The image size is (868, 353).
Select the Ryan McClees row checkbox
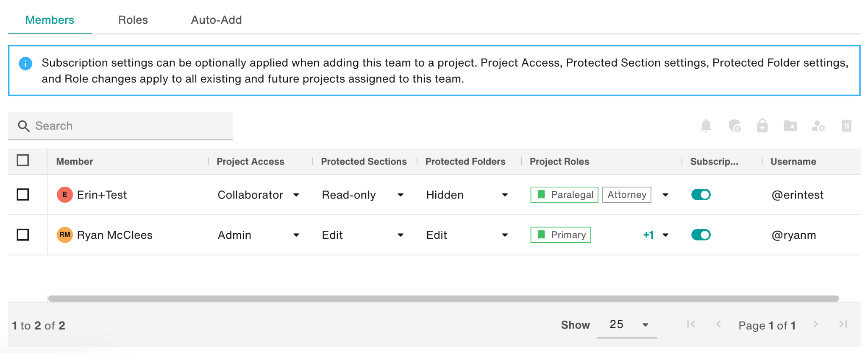23,235
